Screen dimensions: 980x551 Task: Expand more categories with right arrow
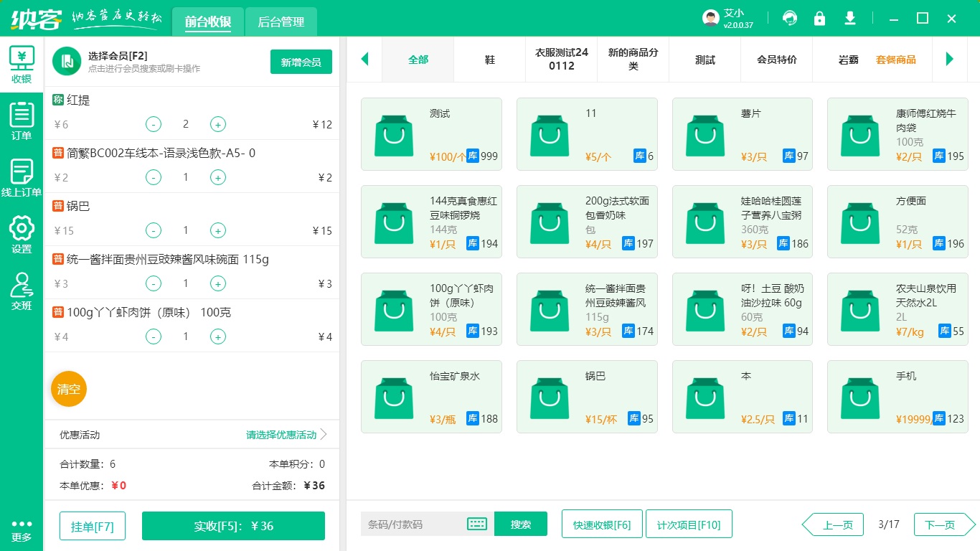[951, 60]
